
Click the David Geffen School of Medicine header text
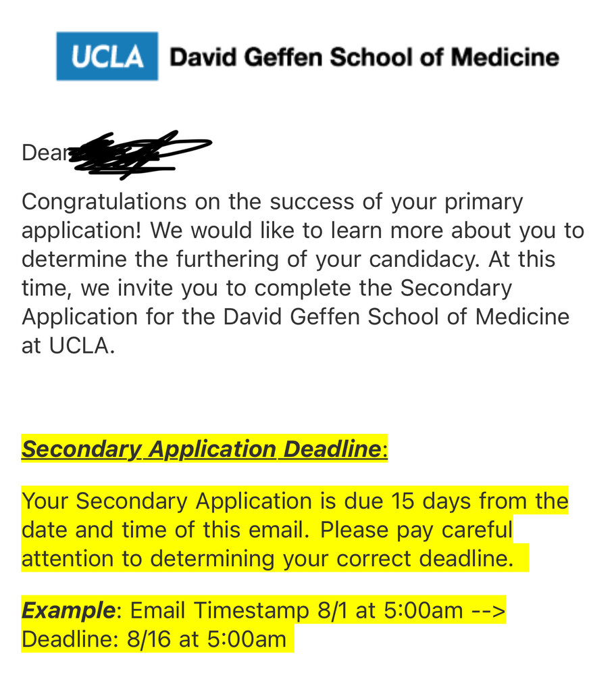coord(364,57)
